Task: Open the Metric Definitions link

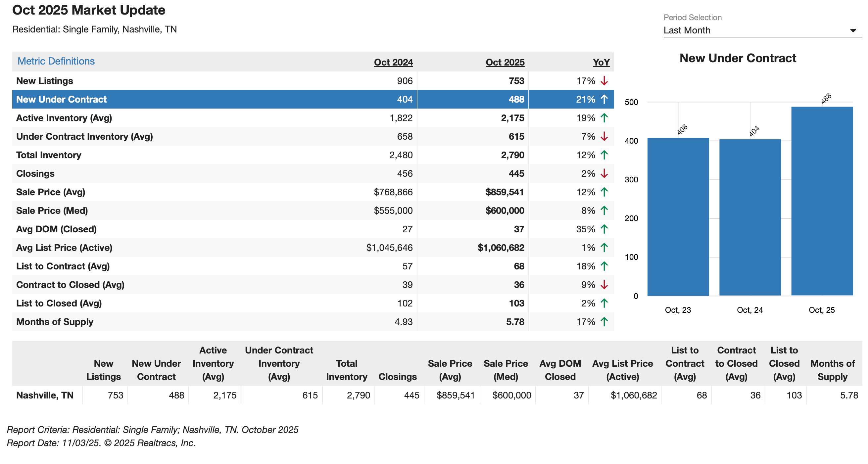Action: (56, 61)
